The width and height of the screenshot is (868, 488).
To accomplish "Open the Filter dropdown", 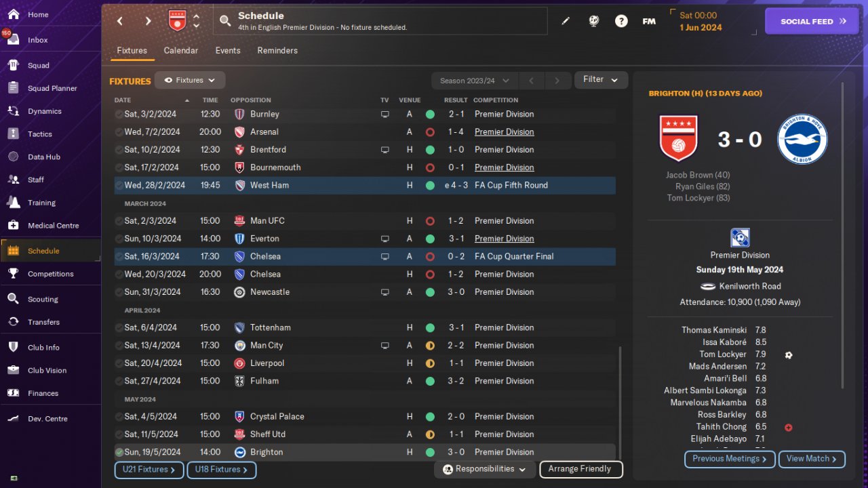I will point(601,80).
